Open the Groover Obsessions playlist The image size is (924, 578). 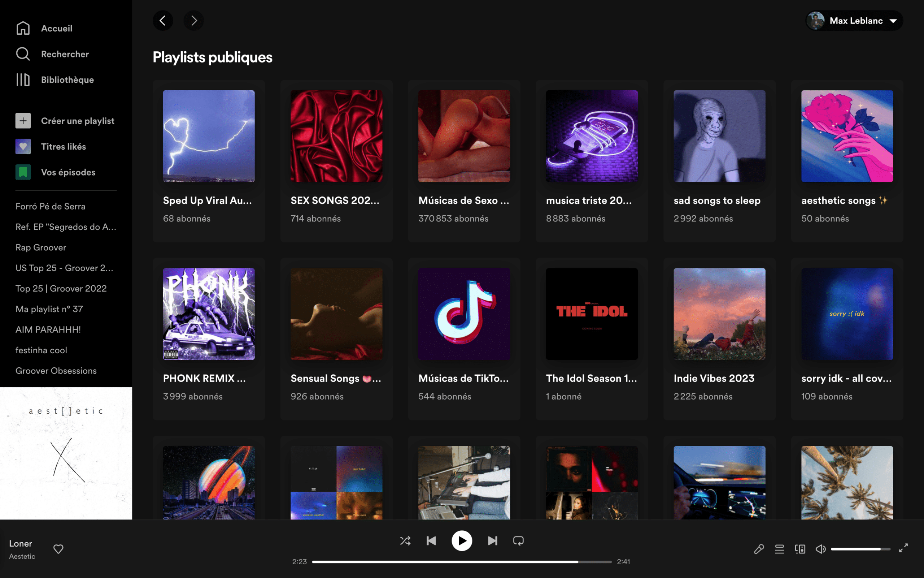pos(56,370)
